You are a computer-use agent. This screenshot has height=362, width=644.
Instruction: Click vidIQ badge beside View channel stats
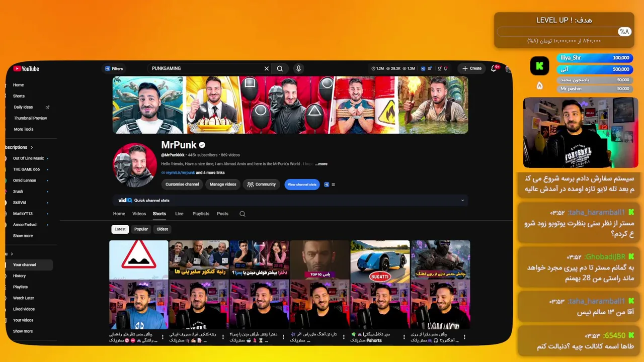tap(327, 185)
